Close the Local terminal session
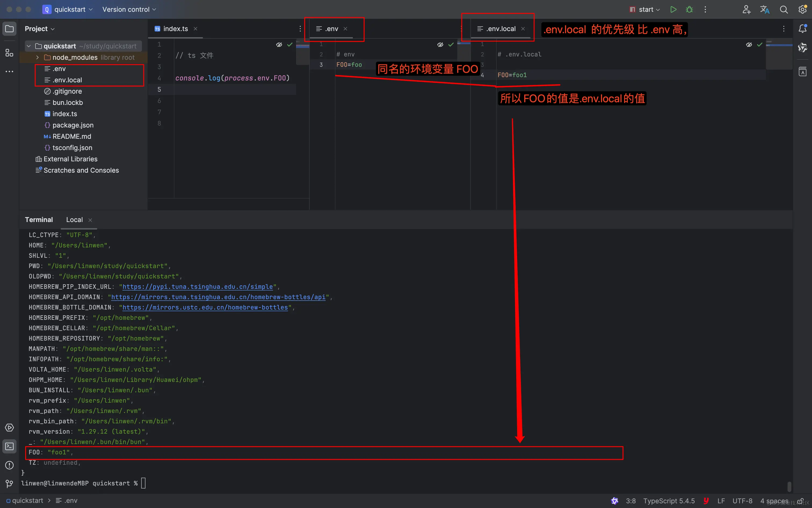812x508 pixels. point(90,220)
